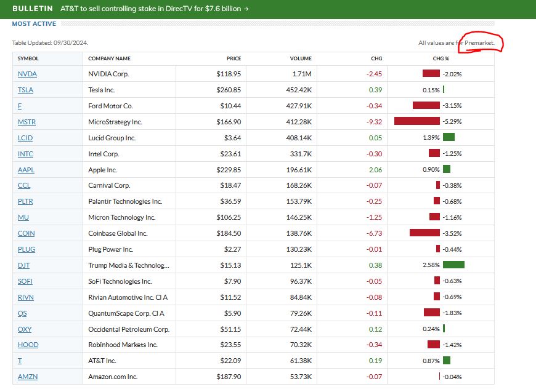Click the red change bar for MicroStrategy
Viewport: 536px width, 392px height.
tap(416, 122)
